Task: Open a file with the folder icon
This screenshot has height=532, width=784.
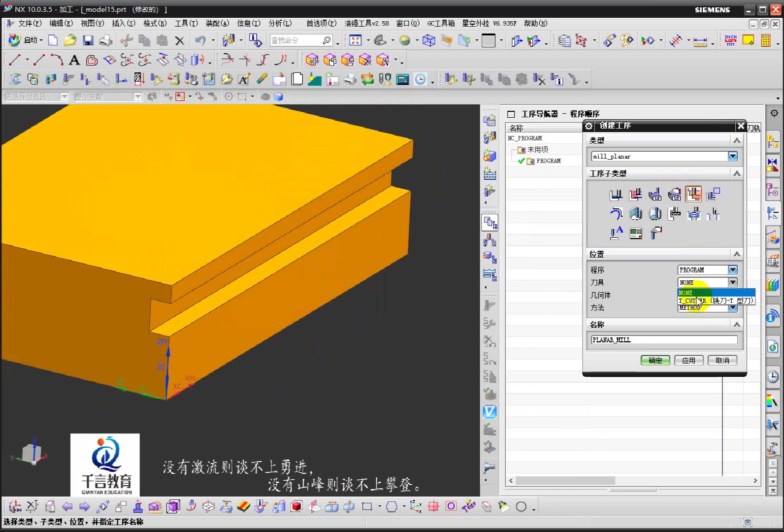Action: coord(70,40)
